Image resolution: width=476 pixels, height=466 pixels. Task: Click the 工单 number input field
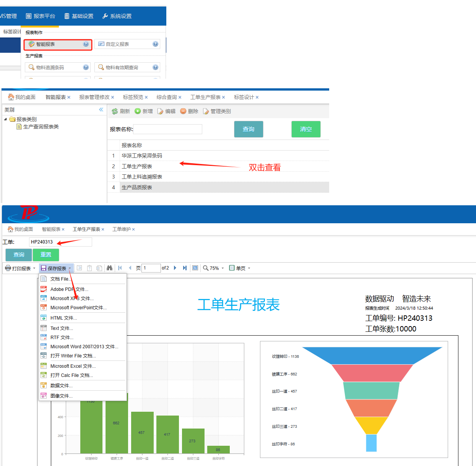[x=60, y=242]
